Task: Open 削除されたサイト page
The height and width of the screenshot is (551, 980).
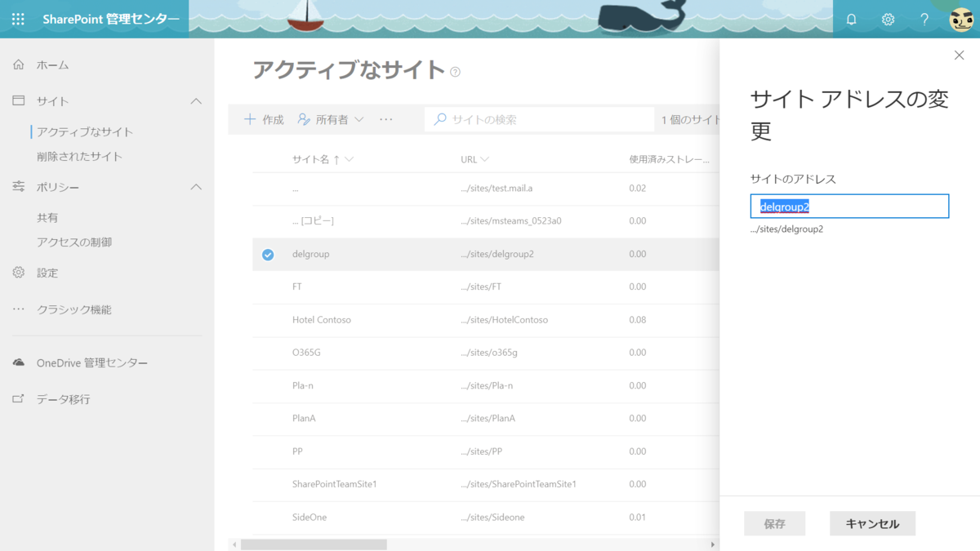Action: [x=80, y=156]
